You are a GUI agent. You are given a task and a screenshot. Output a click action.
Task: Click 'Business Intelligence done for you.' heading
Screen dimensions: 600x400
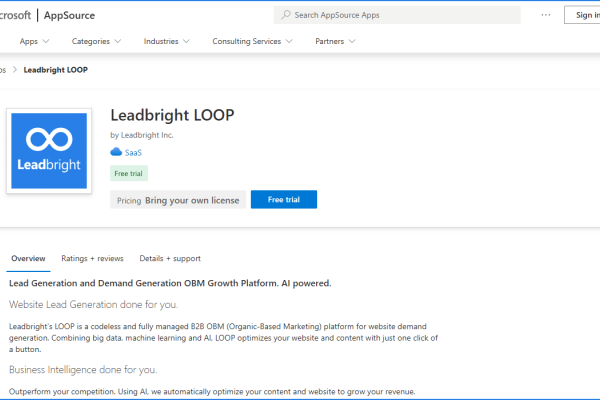(83, 370)
